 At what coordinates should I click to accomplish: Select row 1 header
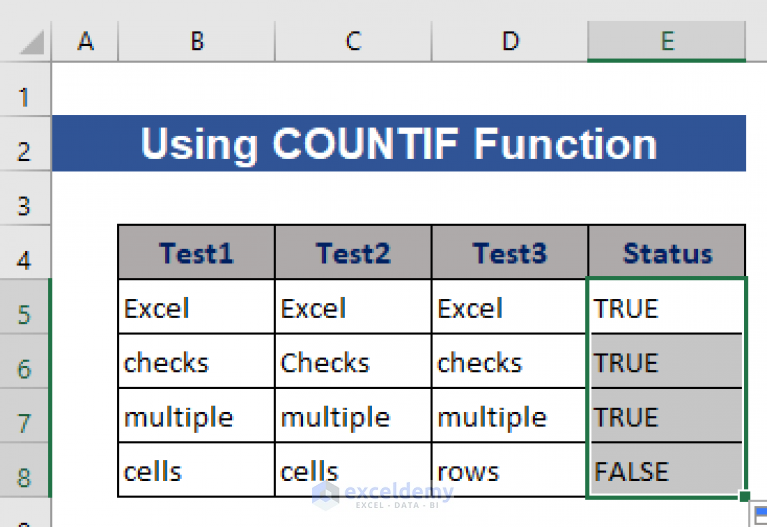coord(25,90)
